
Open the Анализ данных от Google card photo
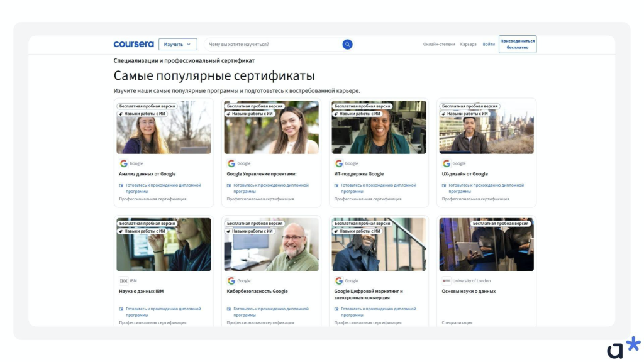(164, 127)
